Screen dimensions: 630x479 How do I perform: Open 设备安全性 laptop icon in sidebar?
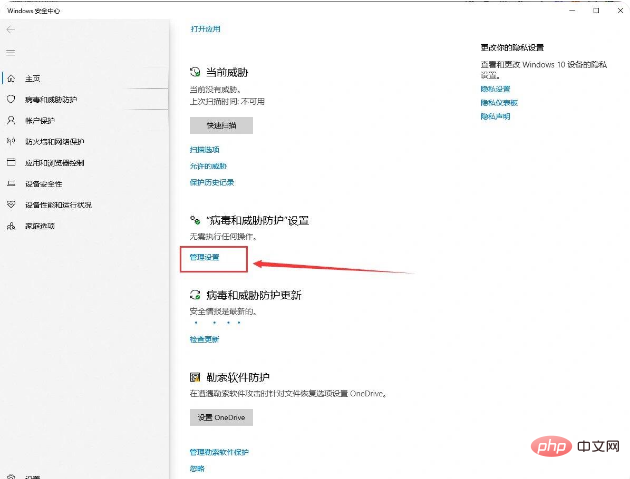[x=11, y=184]
